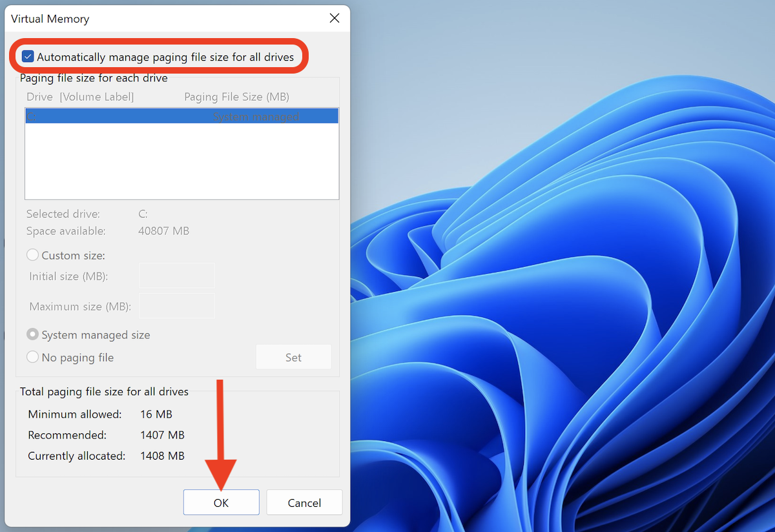
Task: Click OK to confirm virtual memory settings
Action: (221, 502)
